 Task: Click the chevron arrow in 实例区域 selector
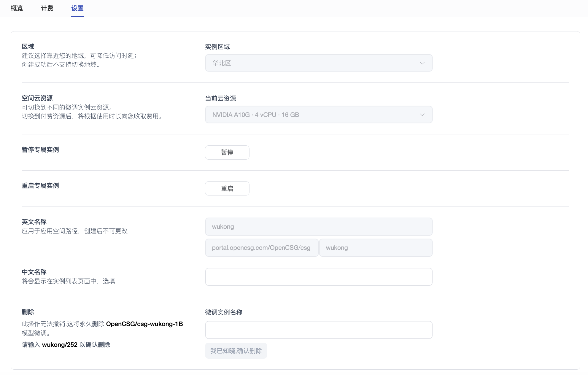(x=422, y=63)
